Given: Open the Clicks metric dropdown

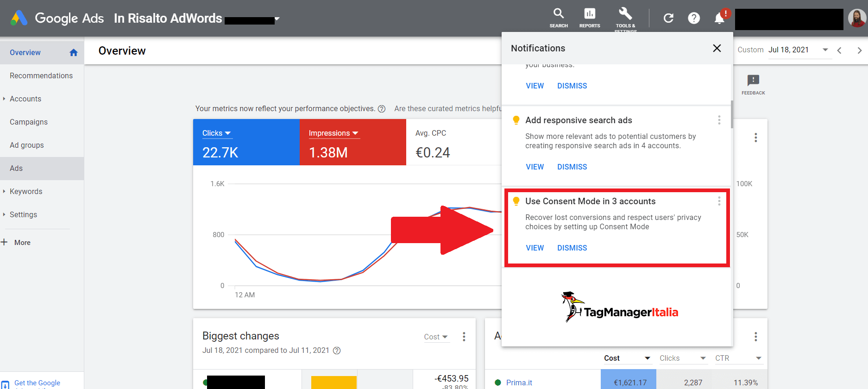Looking at the screenshot, I should pyautogui.click(x=217, y=133).
